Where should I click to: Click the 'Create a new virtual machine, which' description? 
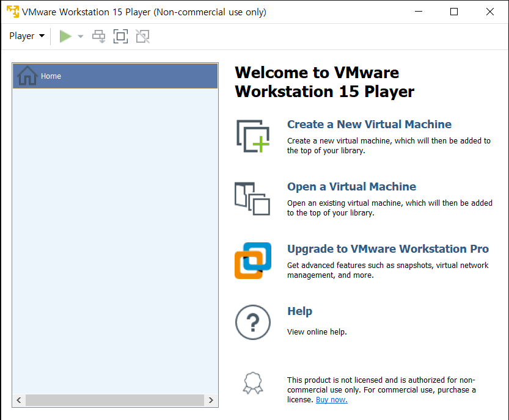click(x=389, y=146)
